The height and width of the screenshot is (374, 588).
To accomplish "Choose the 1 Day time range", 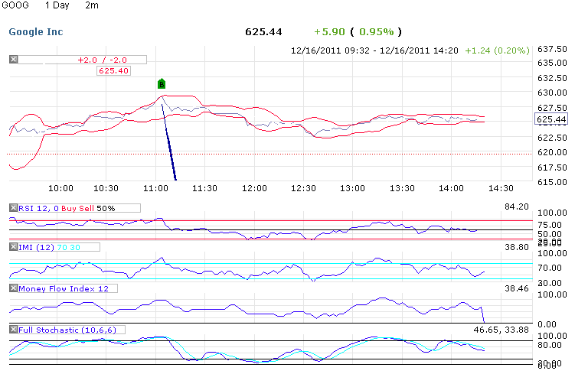I will point(57,5).
